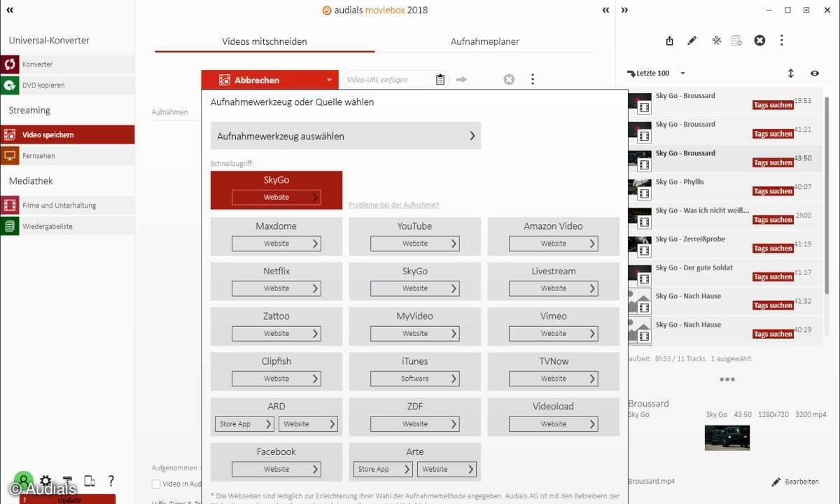This screenshot has height=504, width=840.
Task: Click the paint roller theme icon
Action: (67, 481)
